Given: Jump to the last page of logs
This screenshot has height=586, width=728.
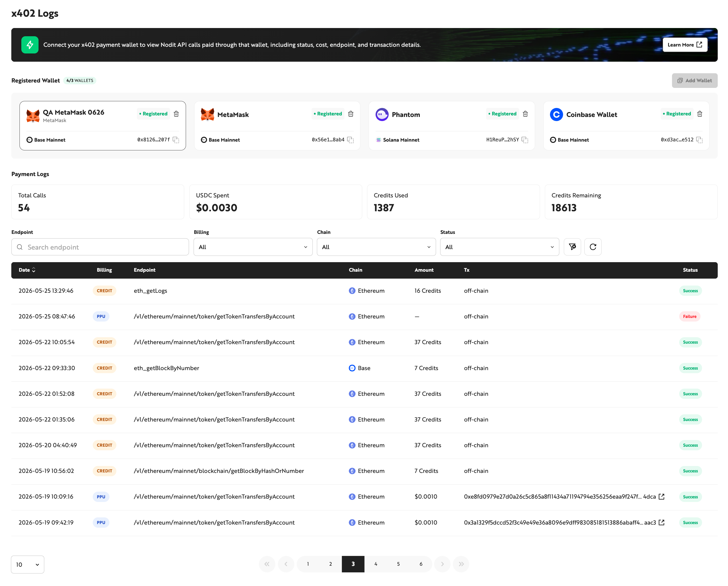Looking at the screenshot, I should 461,564.
